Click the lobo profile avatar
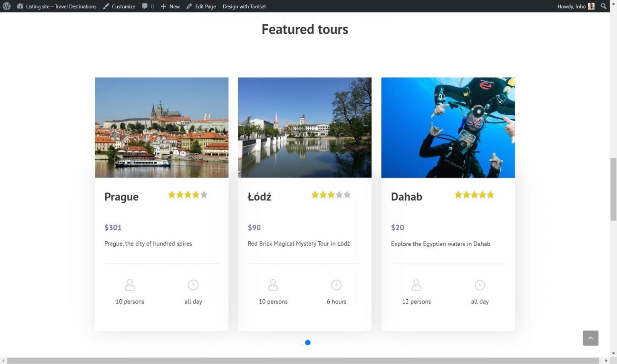 [x=591, y=6]
